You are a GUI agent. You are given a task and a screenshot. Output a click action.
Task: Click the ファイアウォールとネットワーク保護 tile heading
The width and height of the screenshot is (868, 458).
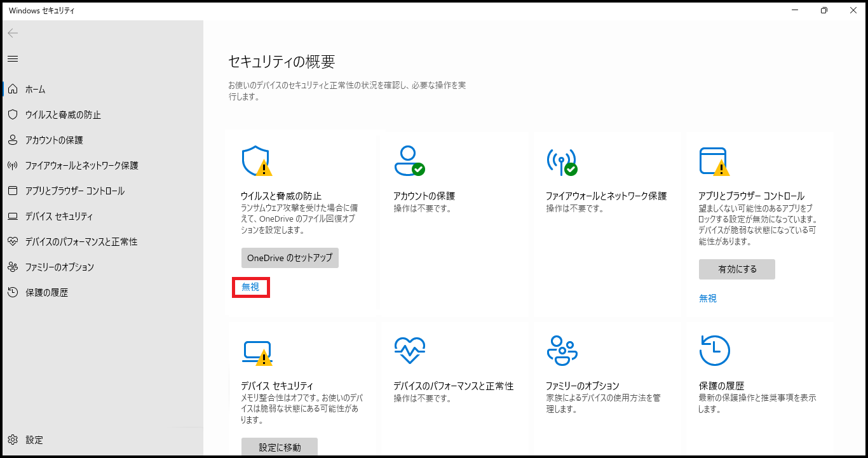click(x=606, y=196)
